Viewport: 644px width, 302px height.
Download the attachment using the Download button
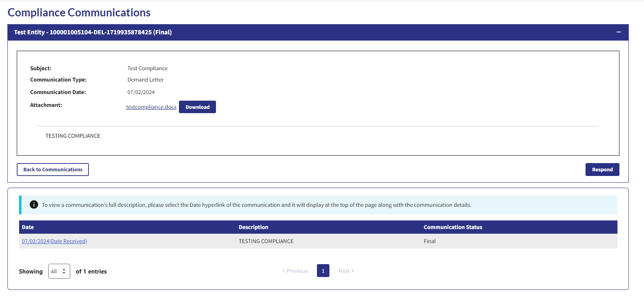pyautogui.click(x=197, y=107)
